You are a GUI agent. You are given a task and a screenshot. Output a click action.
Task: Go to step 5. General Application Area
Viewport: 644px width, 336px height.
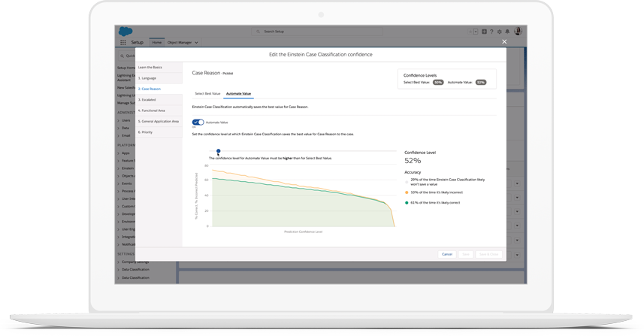[x=159, y=121]
